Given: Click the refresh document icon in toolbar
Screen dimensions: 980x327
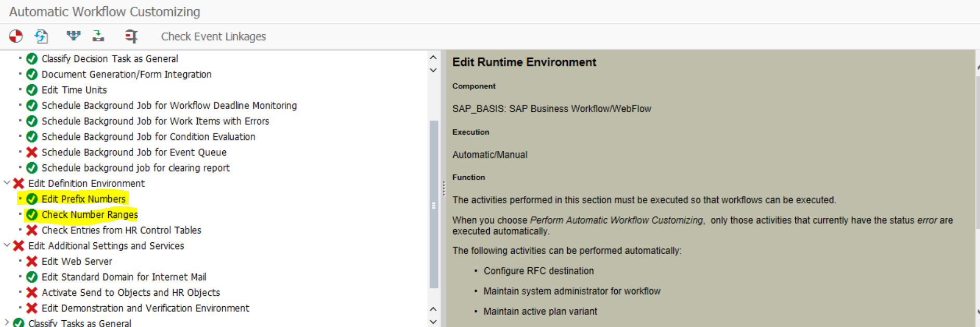Looking at the screenshot, I should (x=41, y=36).
